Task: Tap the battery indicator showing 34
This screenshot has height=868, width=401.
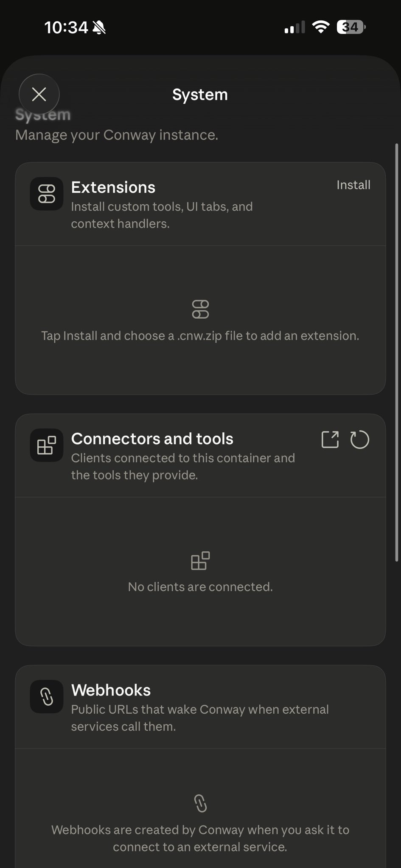Action: (x=351, y=28)
